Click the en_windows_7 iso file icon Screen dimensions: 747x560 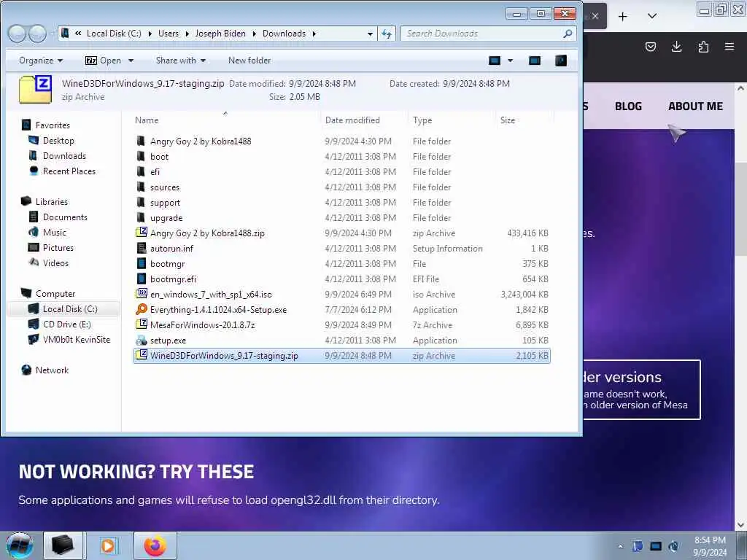click(141, 294)
